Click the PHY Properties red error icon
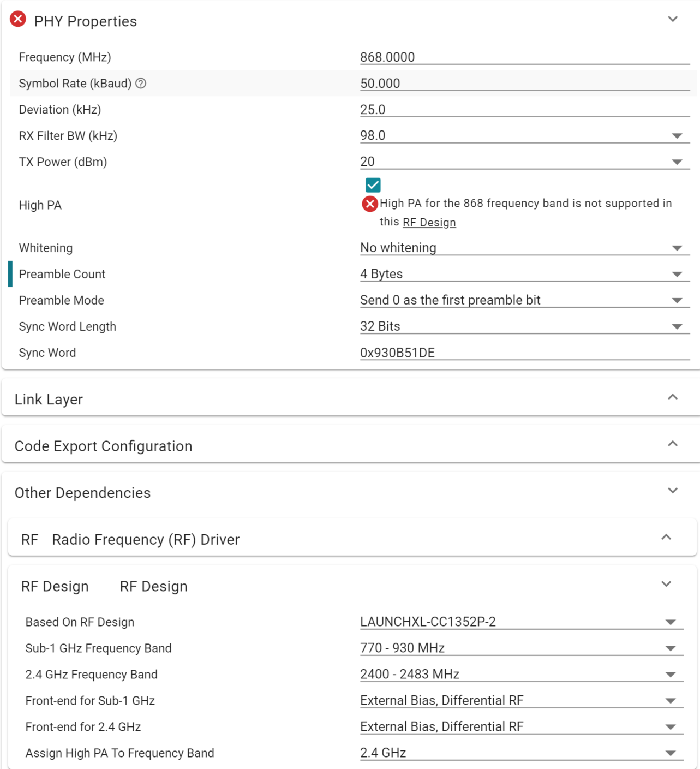Image resolution: width=700 pixels, height=769 pixels. (18, 20)
